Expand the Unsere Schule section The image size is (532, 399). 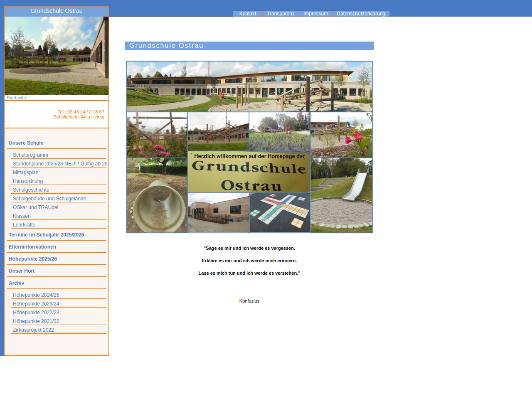tap(26, 143)
